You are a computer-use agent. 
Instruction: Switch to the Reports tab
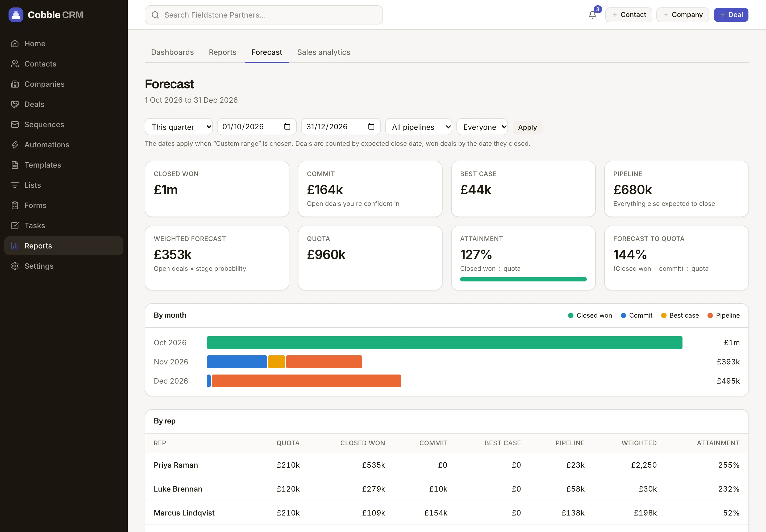point(223,52)
